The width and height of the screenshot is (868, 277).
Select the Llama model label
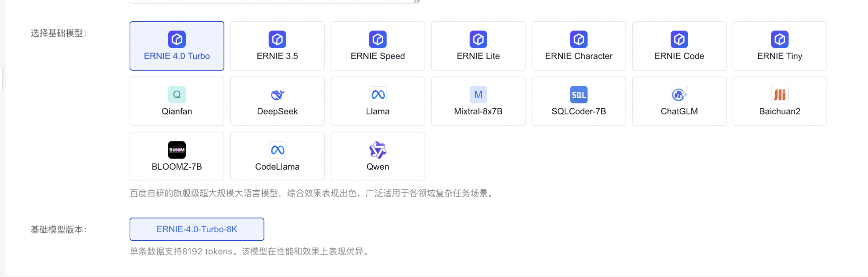pos(378,111)
